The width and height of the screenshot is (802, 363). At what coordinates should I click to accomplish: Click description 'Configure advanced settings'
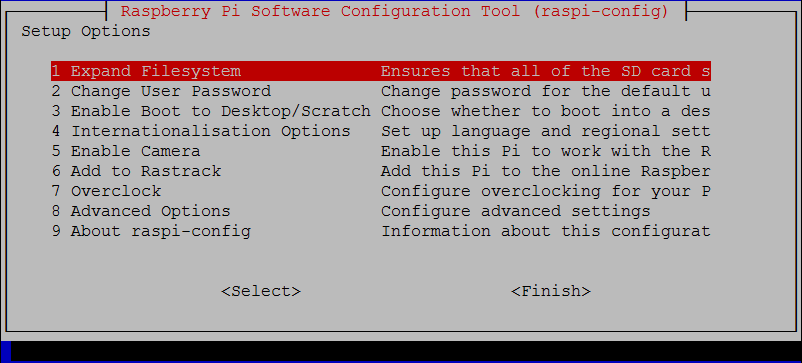click(x=516, y=211)
